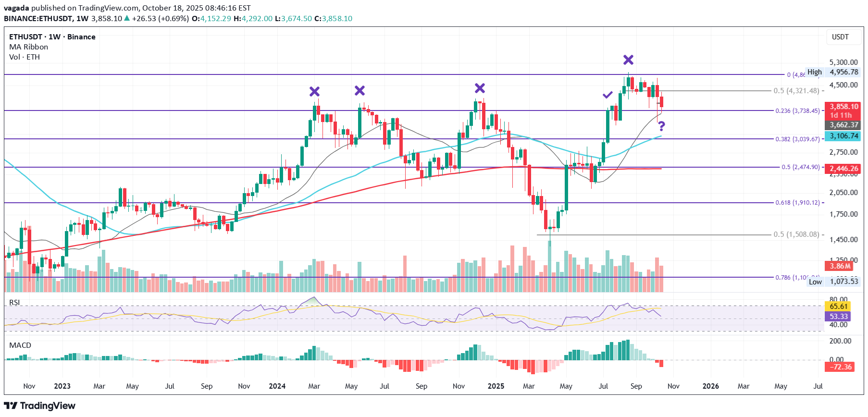This screenshot has width=868, height=417.
Task: Click the purple question mark beside latest candle
Action: click(x=662, y=126)
